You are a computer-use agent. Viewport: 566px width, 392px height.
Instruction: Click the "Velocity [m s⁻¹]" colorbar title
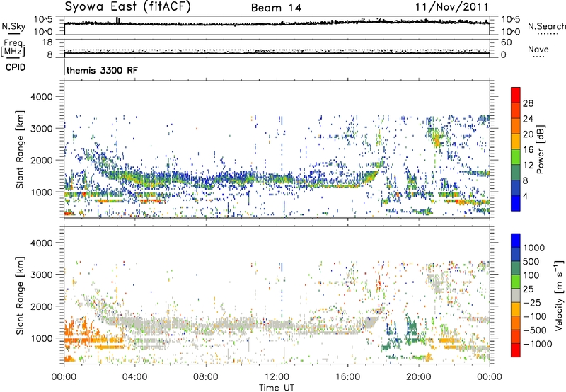pos(559,295)
